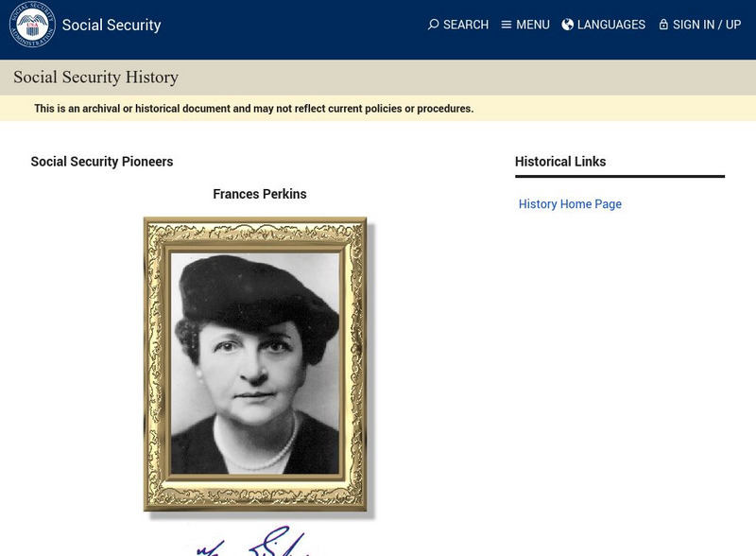
Task: Click the blue signature image below portrait
Action: (257, 542)
